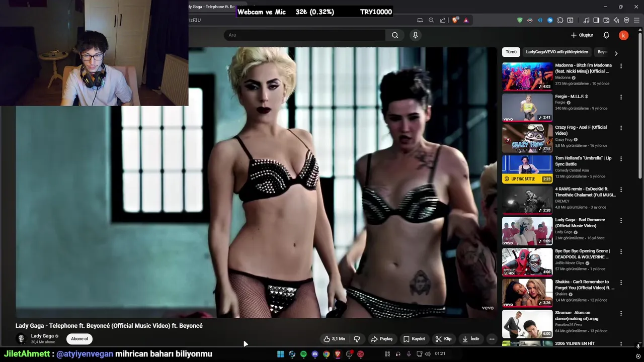Click the zoom magnifier icon in address bar
Screen dimensions: 644x362
[431, 20]
